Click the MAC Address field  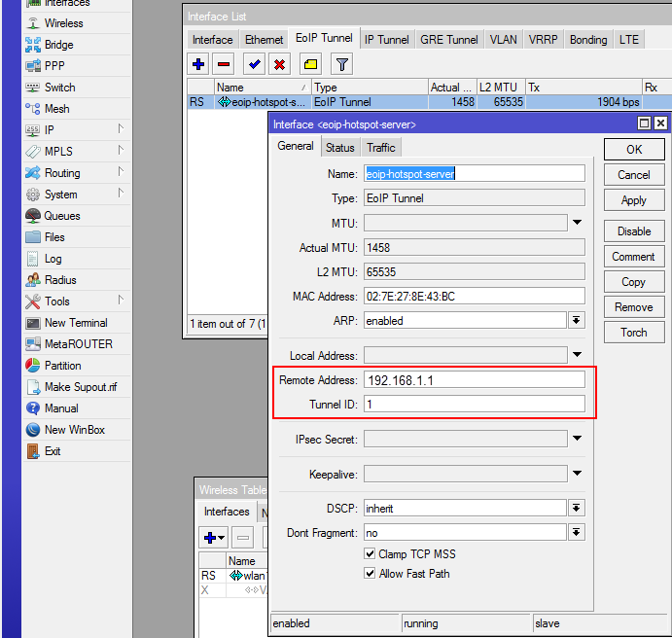click(475, 296)
